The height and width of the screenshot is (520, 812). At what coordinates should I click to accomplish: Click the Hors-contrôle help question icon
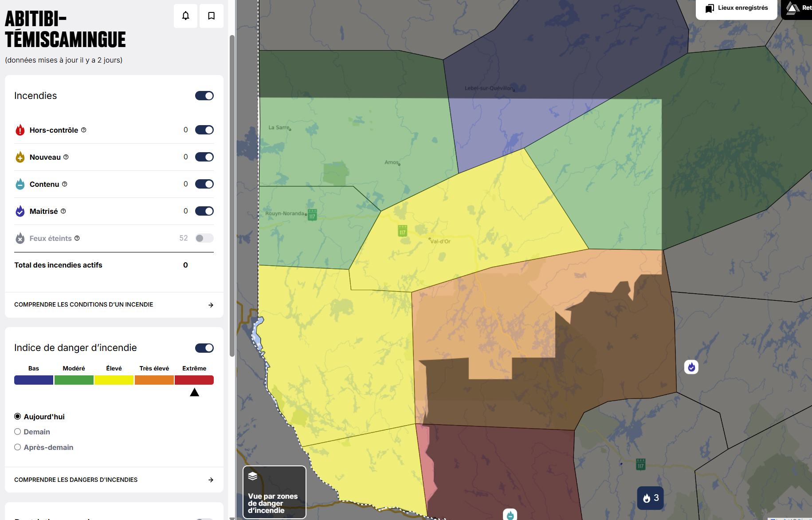[x=84, y=130]
